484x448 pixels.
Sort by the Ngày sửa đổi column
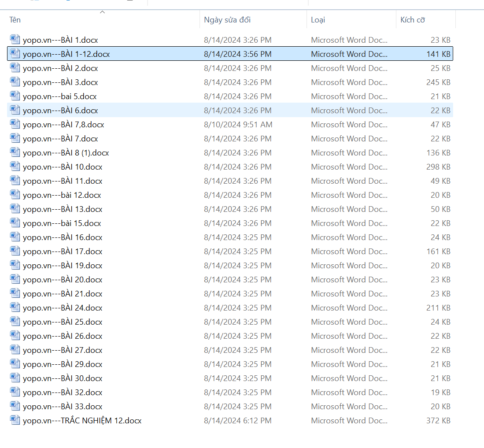click(x=227, y=20)
